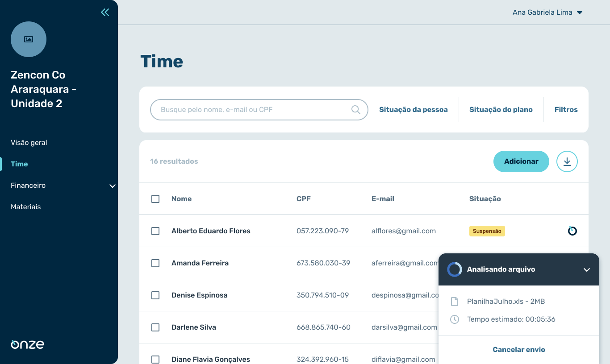The width and height of the screenshot is (610, 364).
Task: Switch to Visão geral
Action: pyautogui.click(x=29, y=142)
